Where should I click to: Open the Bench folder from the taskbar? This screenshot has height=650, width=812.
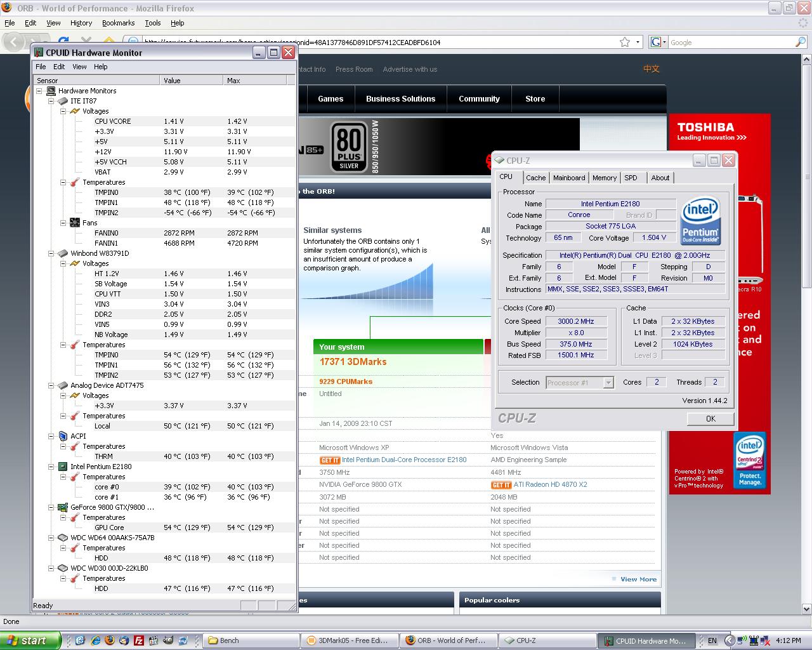251,640
